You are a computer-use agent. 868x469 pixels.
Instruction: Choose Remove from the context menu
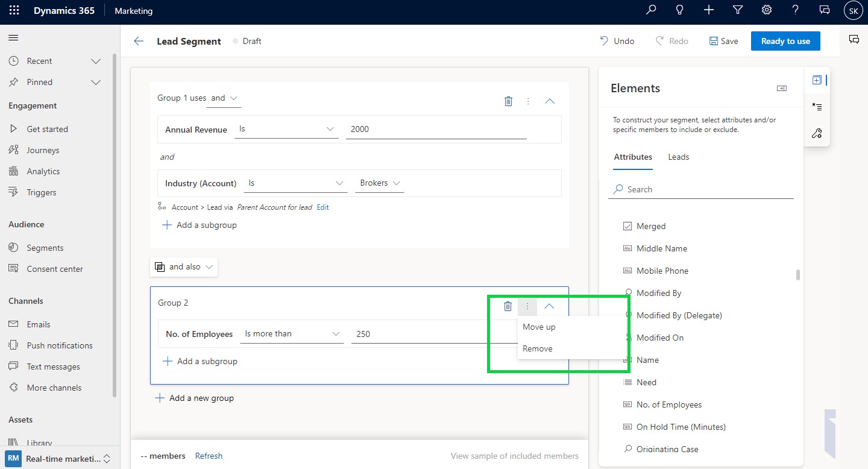[538, 348]
